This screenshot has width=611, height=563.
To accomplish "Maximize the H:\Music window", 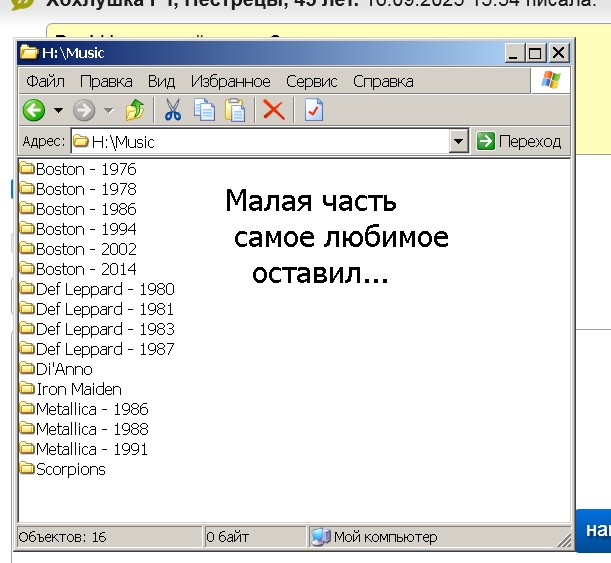I will (x=535, y=53).
